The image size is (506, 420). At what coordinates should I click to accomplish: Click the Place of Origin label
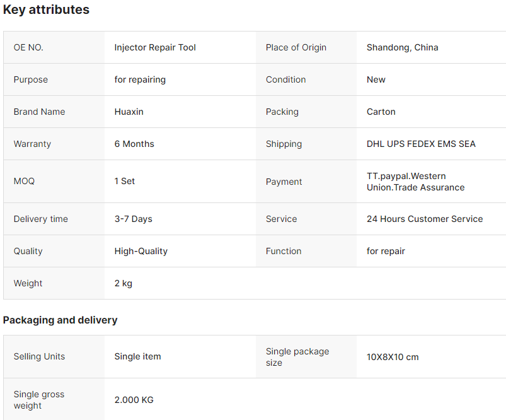click(296, 47)
